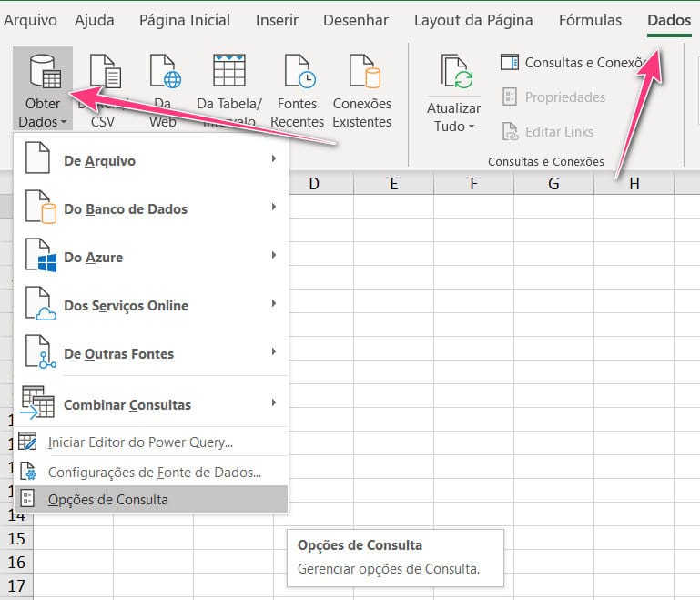The width and height of the screenshot is (700, 600).
Task: Select column E header
Action: coord(394,184)
